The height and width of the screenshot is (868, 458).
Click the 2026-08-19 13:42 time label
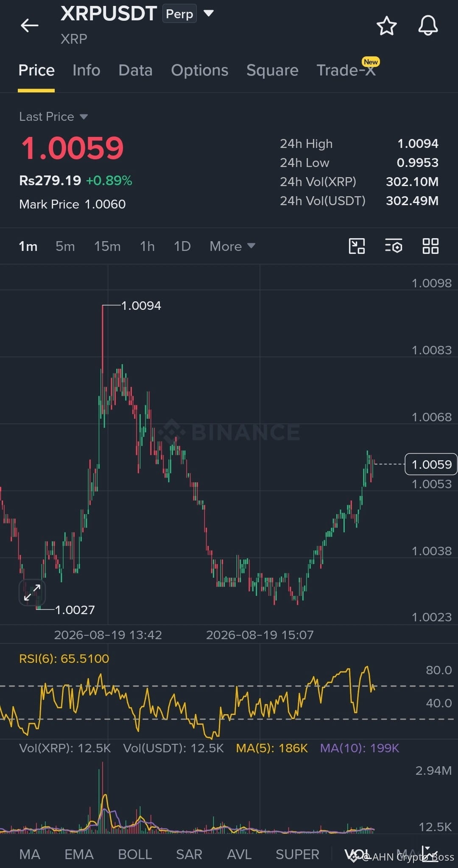pos(108,635)
